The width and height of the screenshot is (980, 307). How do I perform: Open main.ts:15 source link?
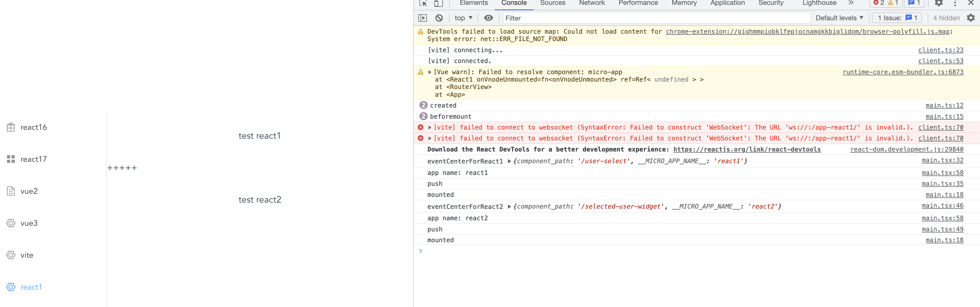(944, 117)
